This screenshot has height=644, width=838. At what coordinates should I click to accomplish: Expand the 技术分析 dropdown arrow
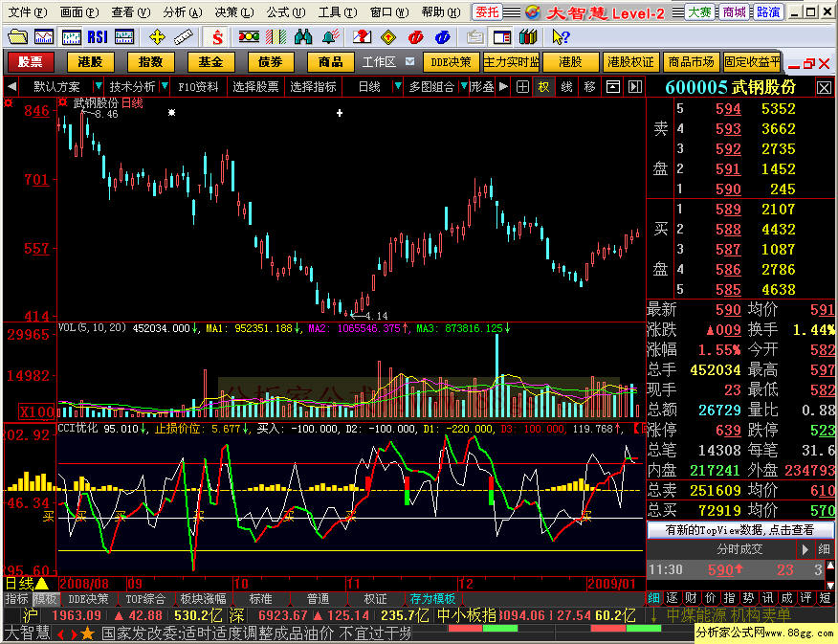pyautogui.click(x=165, y=86)
